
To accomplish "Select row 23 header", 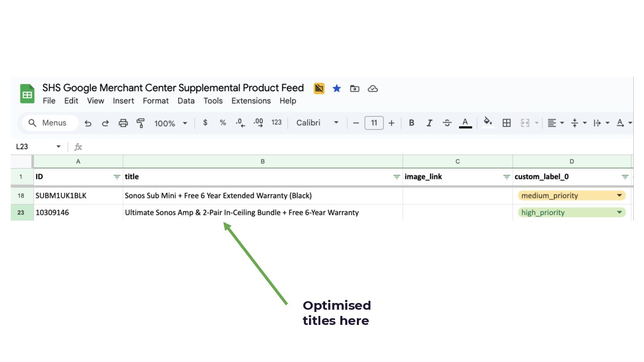I will pos(22,213).
